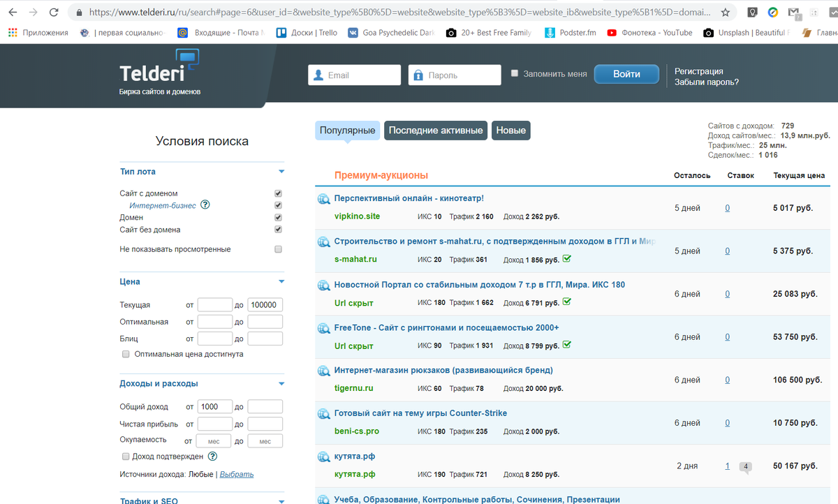Collapse Цена section arrow
The height and width of the screenshot is (504, 838).
(281, 282)
